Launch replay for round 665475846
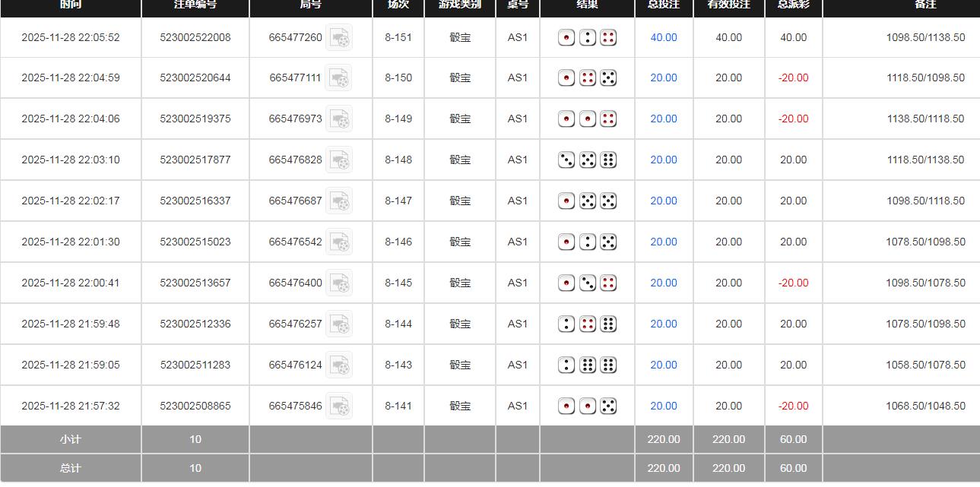The image size is (980, 487). pyautogui.click(x=338, y=406)
